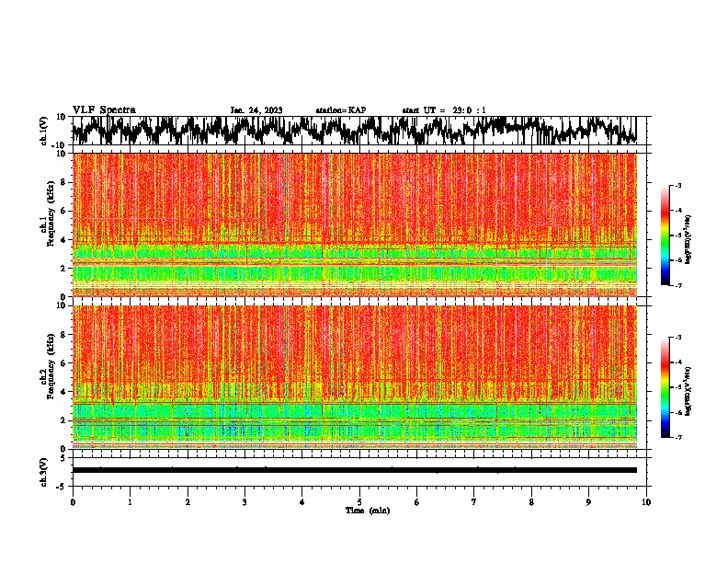
Task: Click the "5" tick on ch.3(V) axis
Action: [63, 458]
